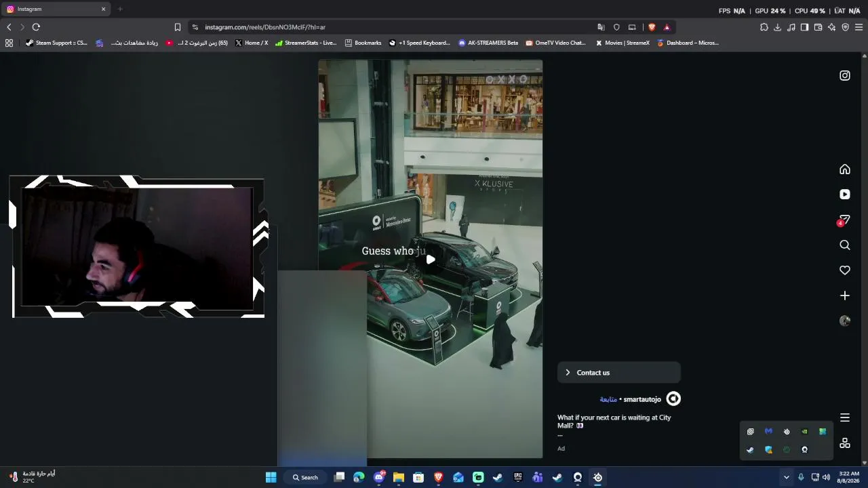Bookmark this page with the bookmark icon
The height and width of the screenshot is (488, 868).
[x=178, y=27]
